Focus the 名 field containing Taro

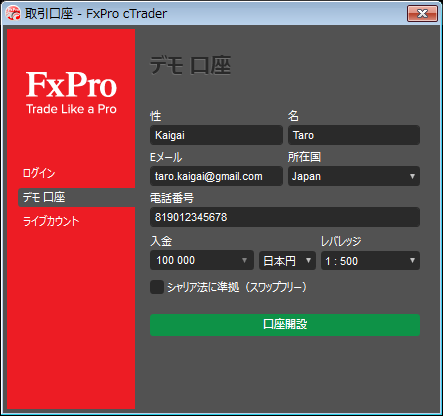[x=354, y=135]
